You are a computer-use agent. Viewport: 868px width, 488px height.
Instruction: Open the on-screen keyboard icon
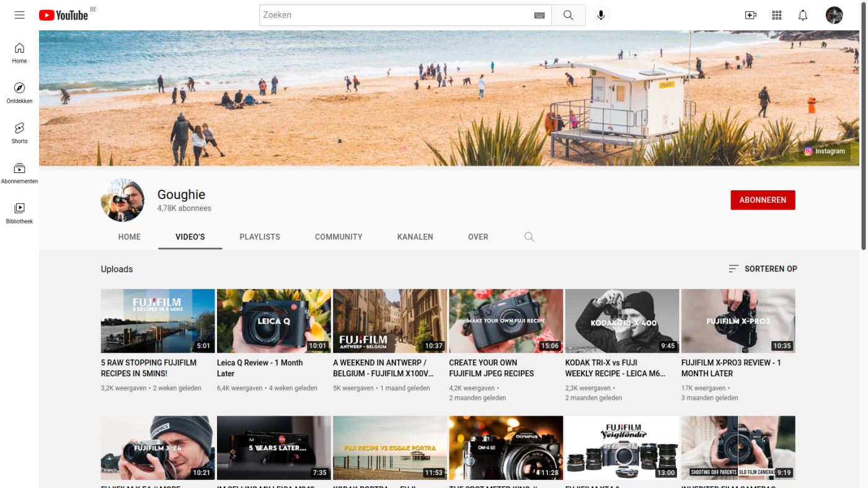coord(539,16)
